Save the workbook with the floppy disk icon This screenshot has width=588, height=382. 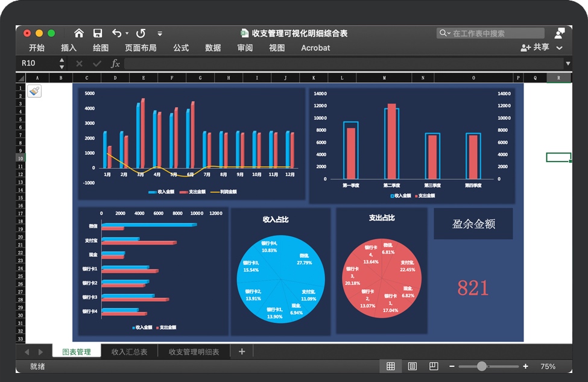tap(98, 33)
